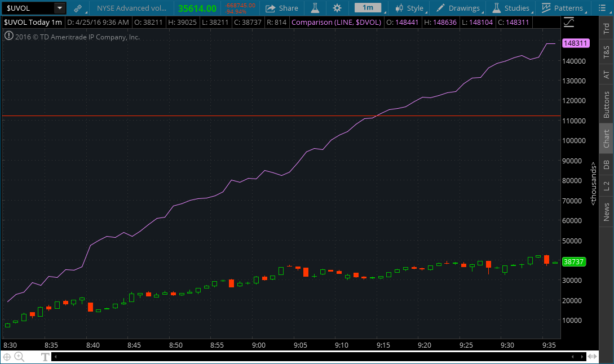Click the scrollbar left arrow
This screenshot has height=364, width=614.
(x=56, y=357)
